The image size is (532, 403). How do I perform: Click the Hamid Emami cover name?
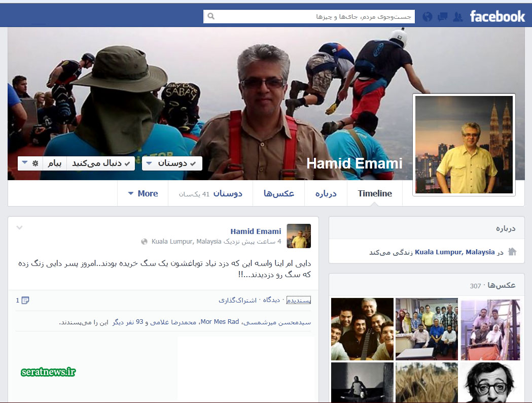[x=354, y=163]
